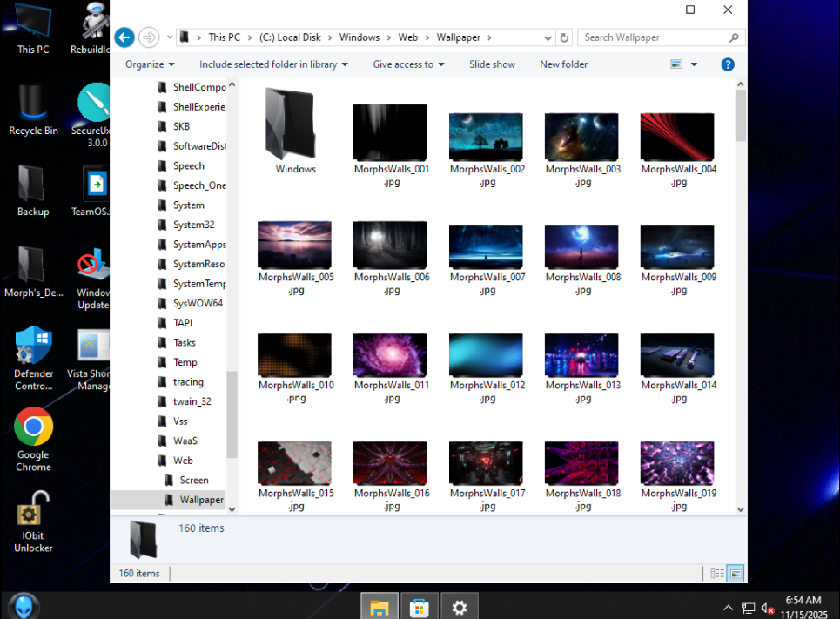Screen dimensions: 840x619
Task: Select System32 folder in navigation tree
Action: [x=193, y=225]
